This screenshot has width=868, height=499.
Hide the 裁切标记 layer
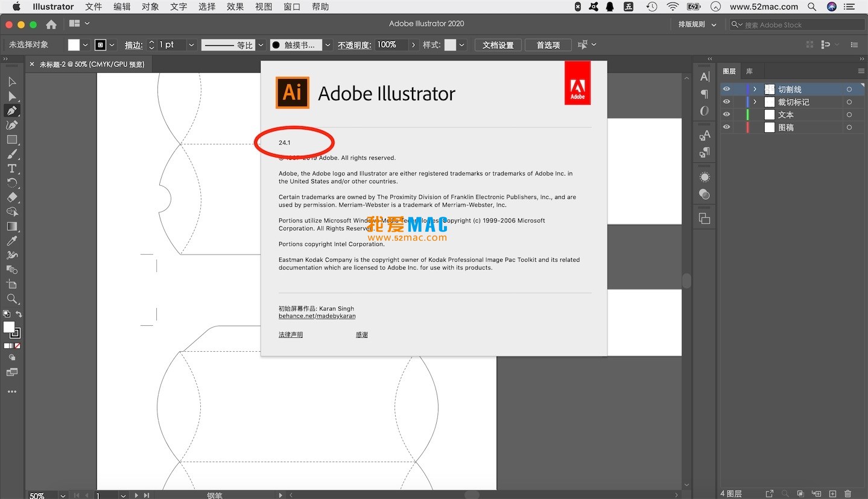(x=726, y=101)
